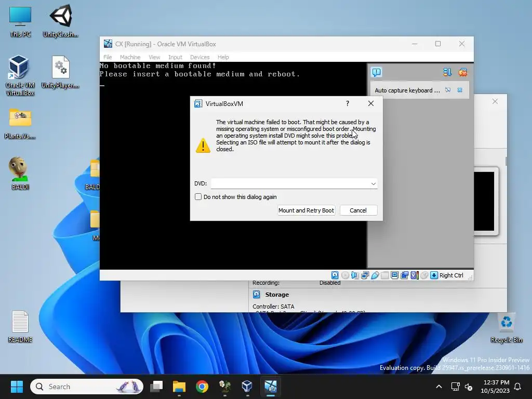Switch to VirtualBox Manager taskbar icon
The width and height of the screenshot is (532, 399).
(247, 387)
